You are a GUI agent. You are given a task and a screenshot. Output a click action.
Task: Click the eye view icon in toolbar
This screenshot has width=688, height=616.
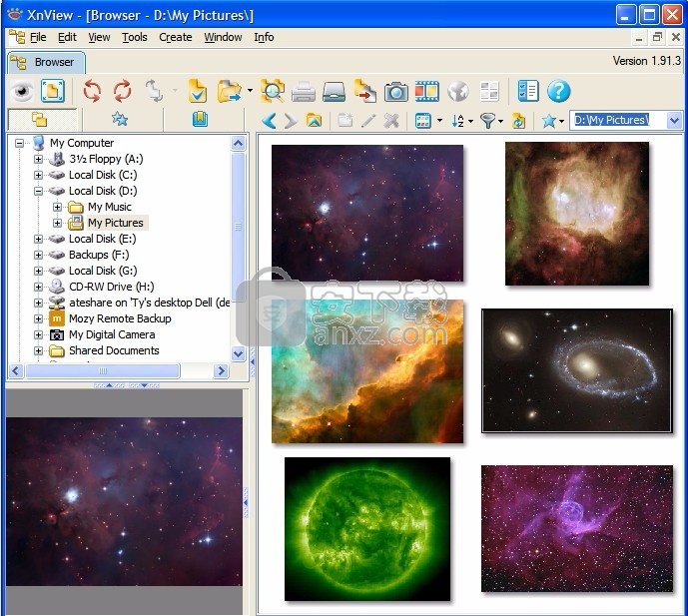pyautogui.click(x=22, y=91)
